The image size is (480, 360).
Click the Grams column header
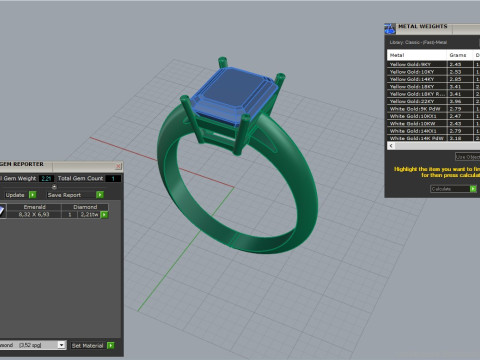click(x=459, y=55)
